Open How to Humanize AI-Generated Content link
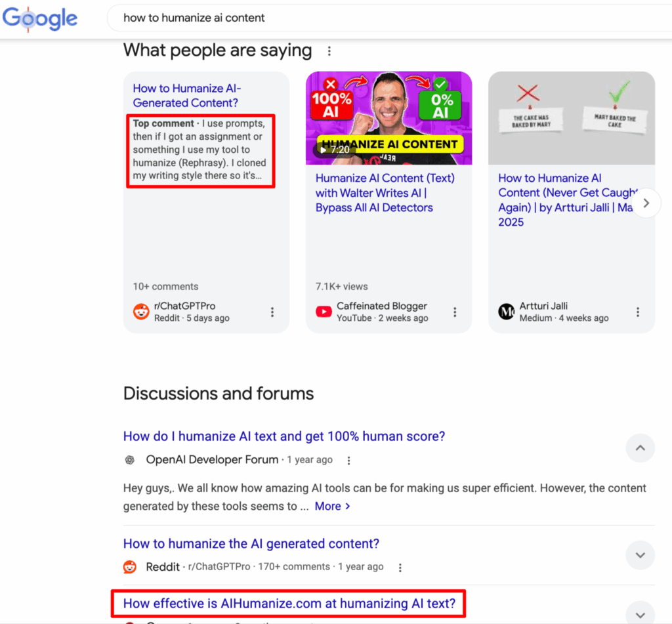Image resolution: width=672 pixels, height=624 pixels. click(187, 96)
